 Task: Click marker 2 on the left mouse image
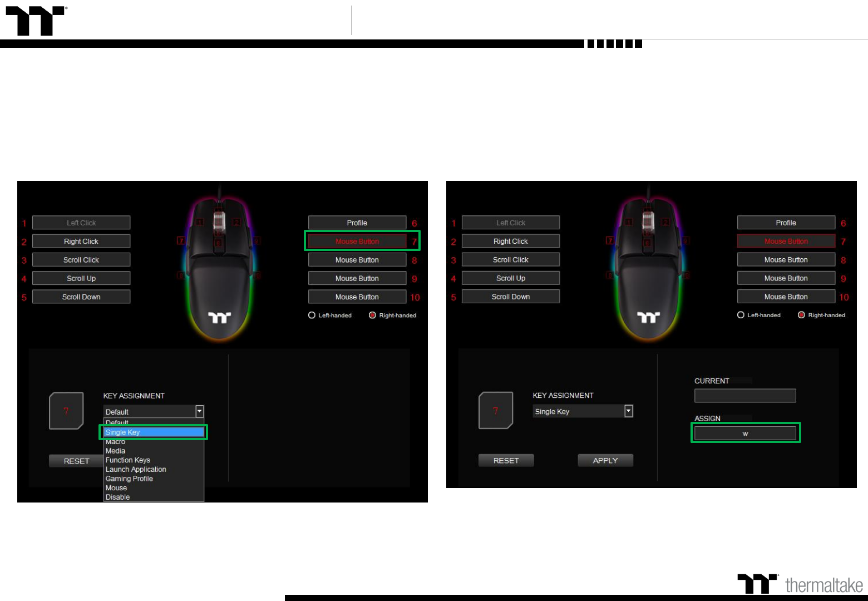[236, 222]
